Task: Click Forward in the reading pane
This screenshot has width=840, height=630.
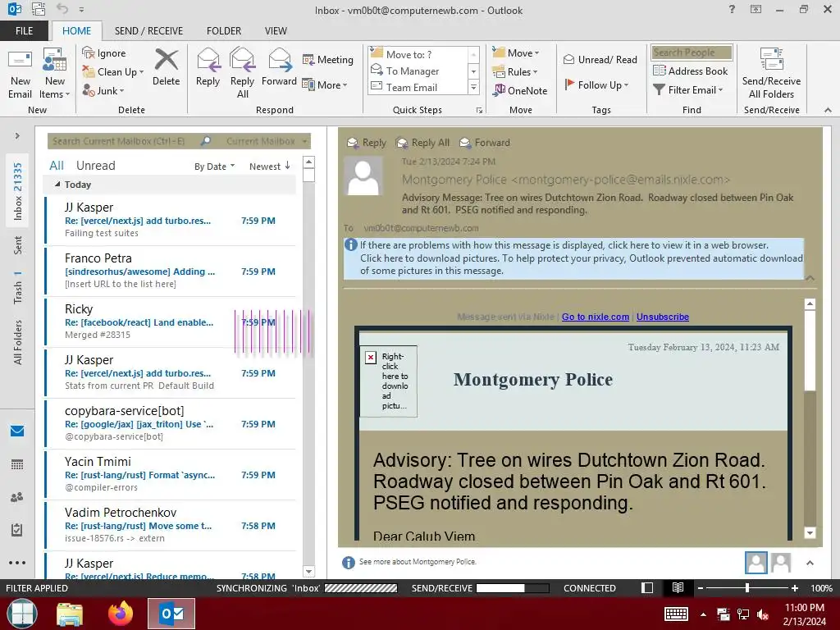Action: point(485,143)
